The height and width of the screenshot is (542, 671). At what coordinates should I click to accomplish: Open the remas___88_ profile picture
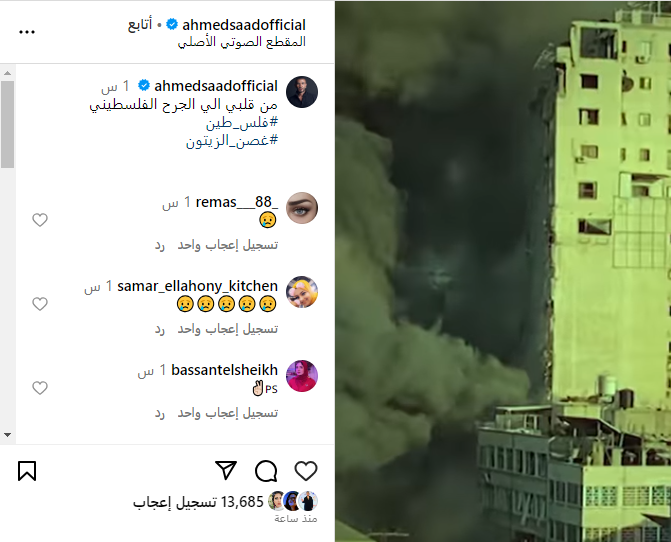click(x=302, y=208)
